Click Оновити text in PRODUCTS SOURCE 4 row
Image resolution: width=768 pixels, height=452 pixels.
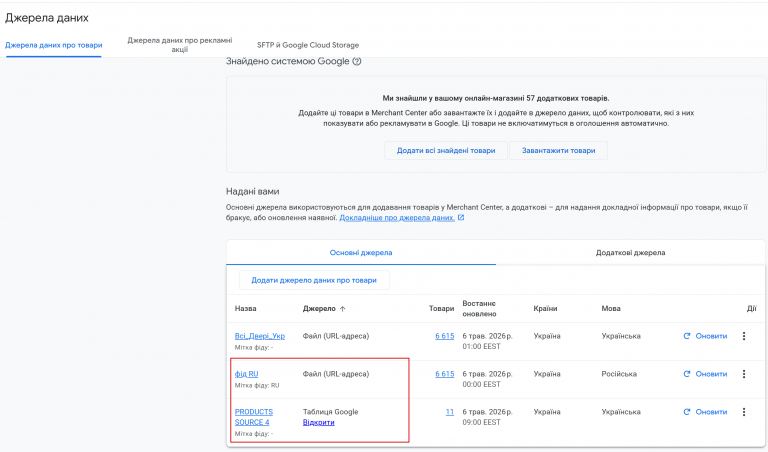(711, 412)
